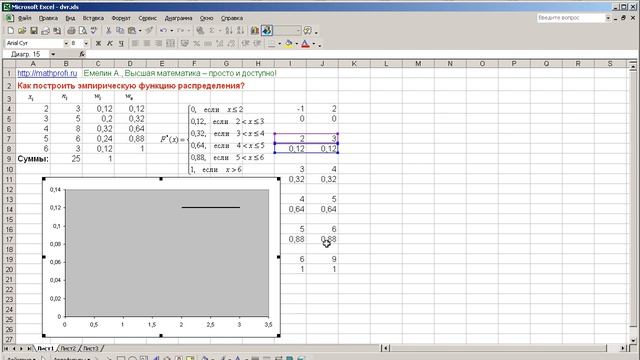Select row 9 header
640x360 pixels.
tap(9, 159)
